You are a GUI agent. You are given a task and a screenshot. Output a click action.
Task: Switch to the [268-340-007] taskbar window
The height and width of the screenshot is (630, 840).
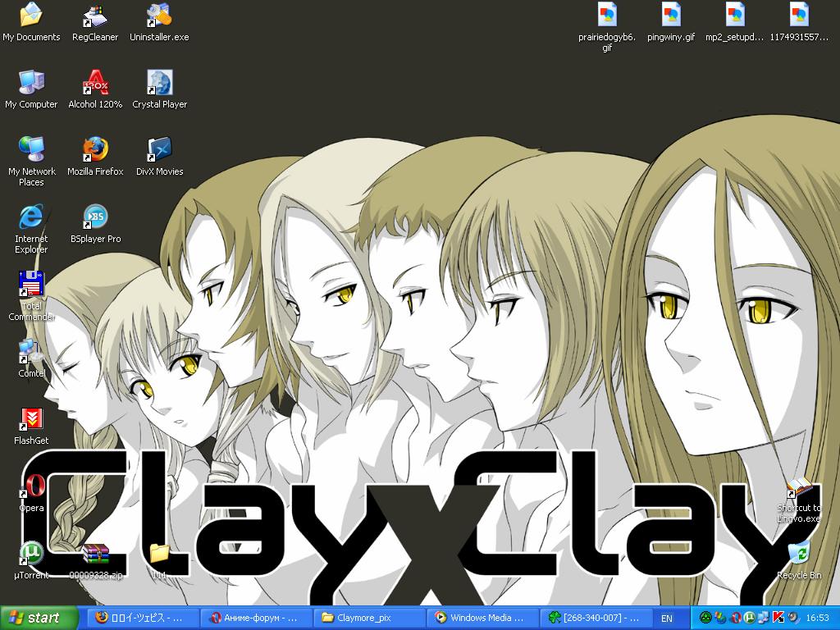pyautogui.click(x=597, y=619)
